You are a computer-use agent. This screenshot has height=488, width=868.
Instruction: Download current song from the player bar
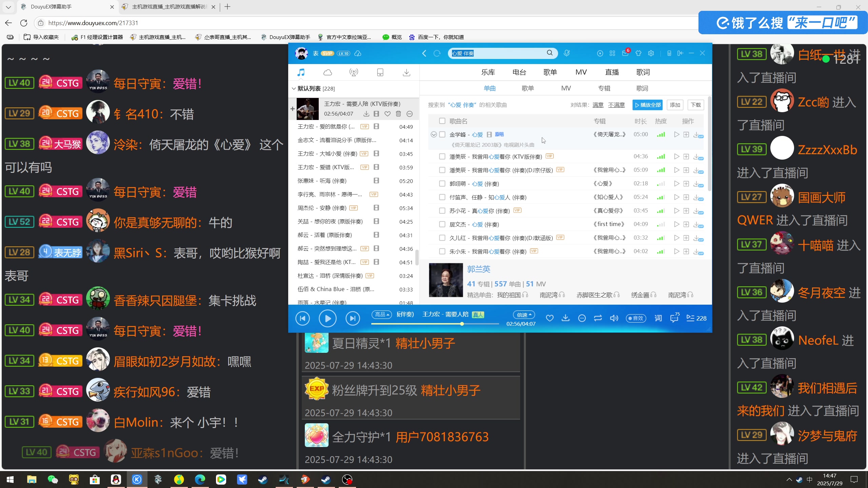(x=566, y=318)
